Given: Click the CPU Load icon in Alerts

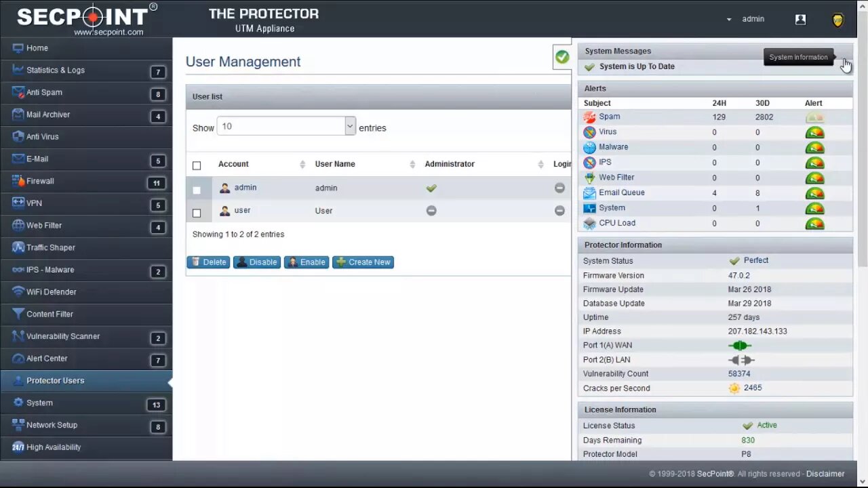Looking at the screenshot, I should (x=589, y=224).
